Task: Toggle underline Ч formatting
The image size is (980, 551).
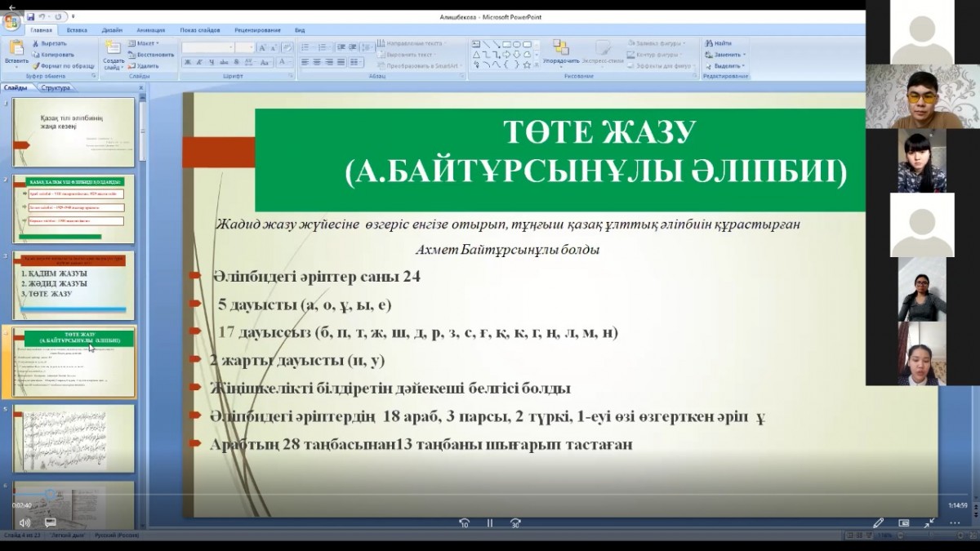Action: (211, 62)
